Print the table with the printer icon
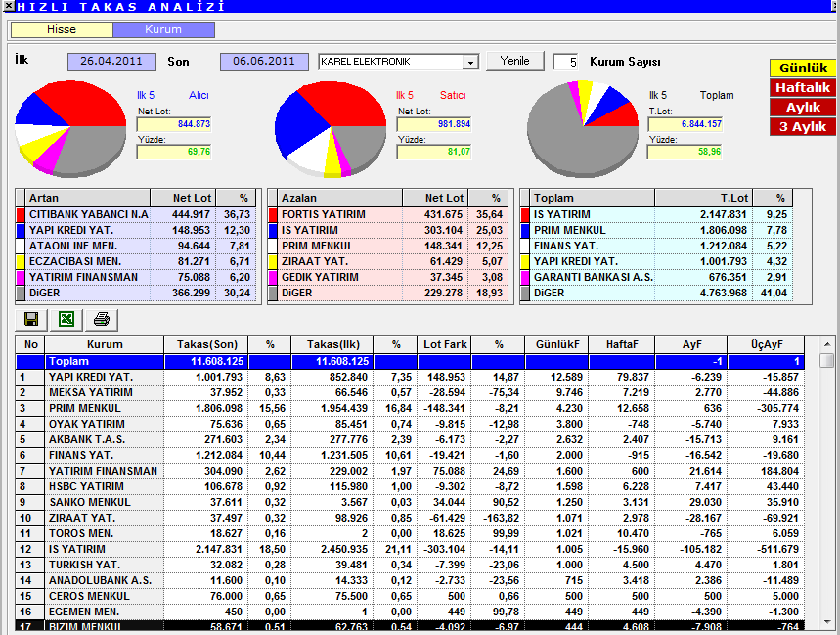The height and width of the screenshot is (635, 840). point(102,320)
